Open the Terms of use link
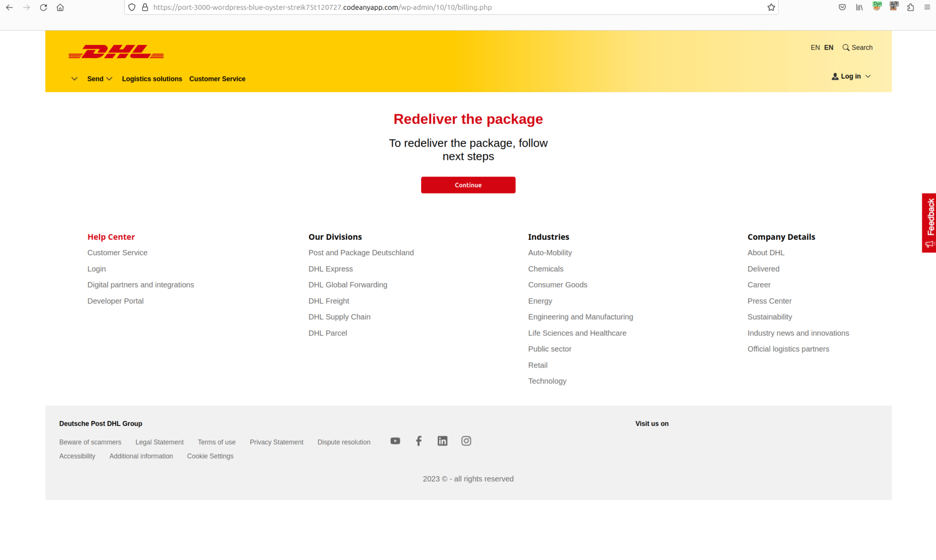This screenshot has width=936, height=560. (216, 443)
